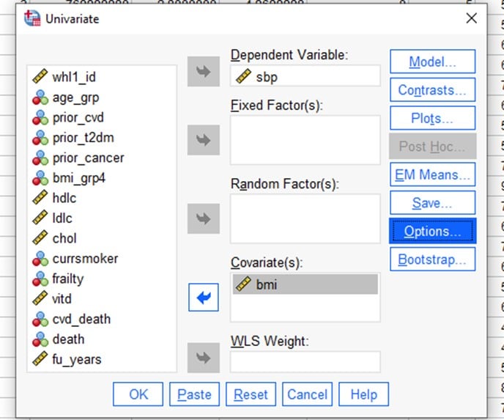Close the Univariate dialog window
This screenshot has height=420, width=504.
(x=471, y=19)
